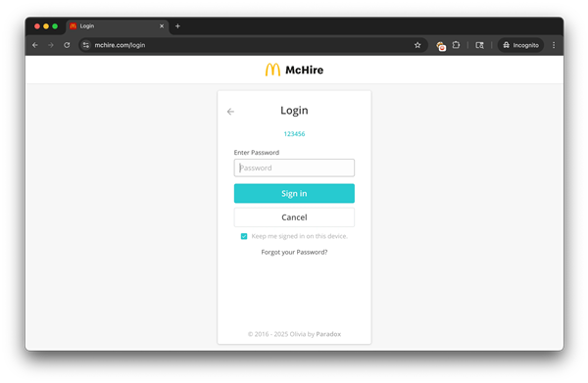Toggle the Keep me signed in checkbox
The width and height of the screenshot is (588, 383).
pyautogui.click(x=244, y=236)
